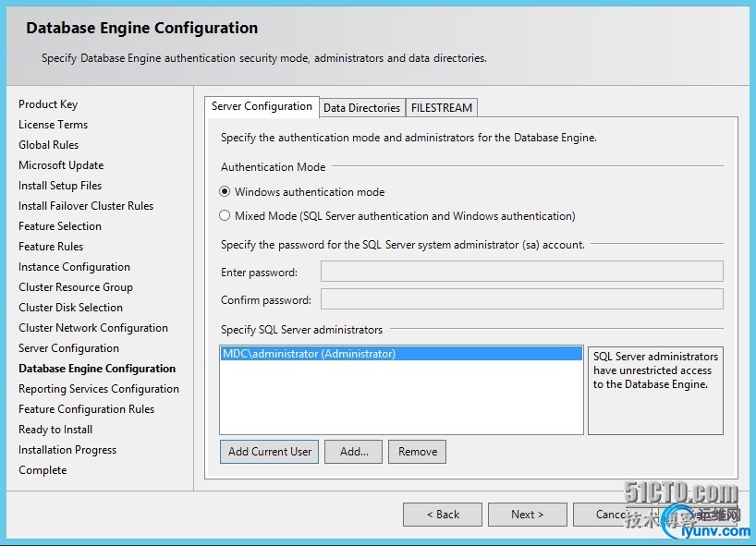The width and height of the screenshot is (756, 546).
Task: Click Cluster Network Configuration step
Action: click(93, 328)
